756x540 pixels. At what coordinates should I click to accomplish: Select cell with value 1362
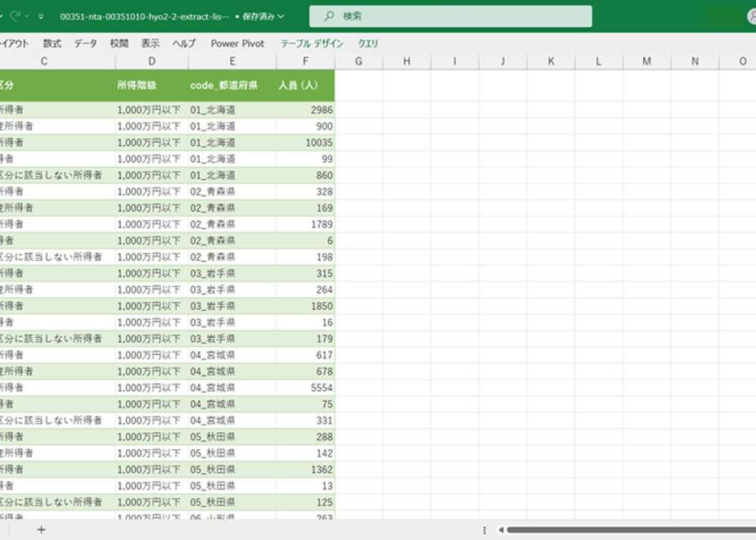click(x=306, y=470)
